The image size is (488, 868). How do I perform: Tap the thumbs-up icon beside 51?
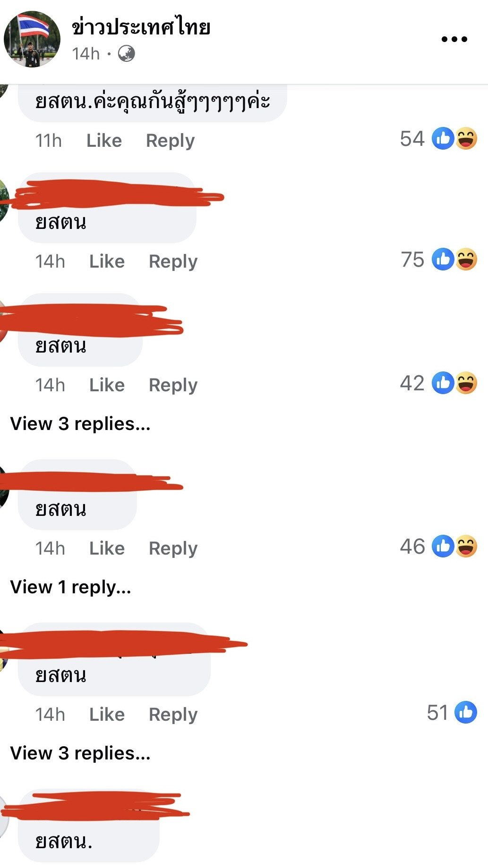click(x=466, y=712)
